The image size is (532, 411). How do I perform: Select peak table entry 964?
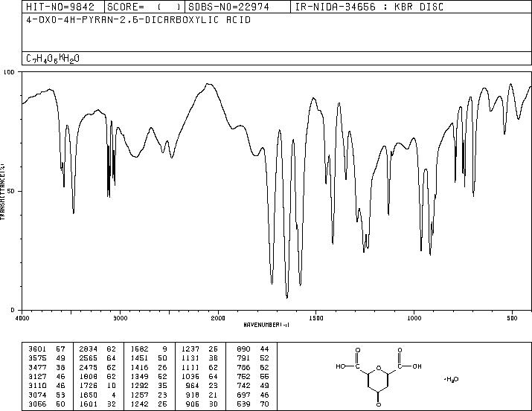point(202,386)
